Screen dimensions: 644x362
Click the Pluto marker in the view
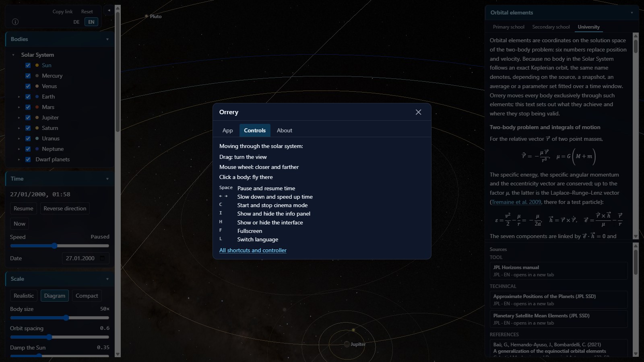(147, 16)
